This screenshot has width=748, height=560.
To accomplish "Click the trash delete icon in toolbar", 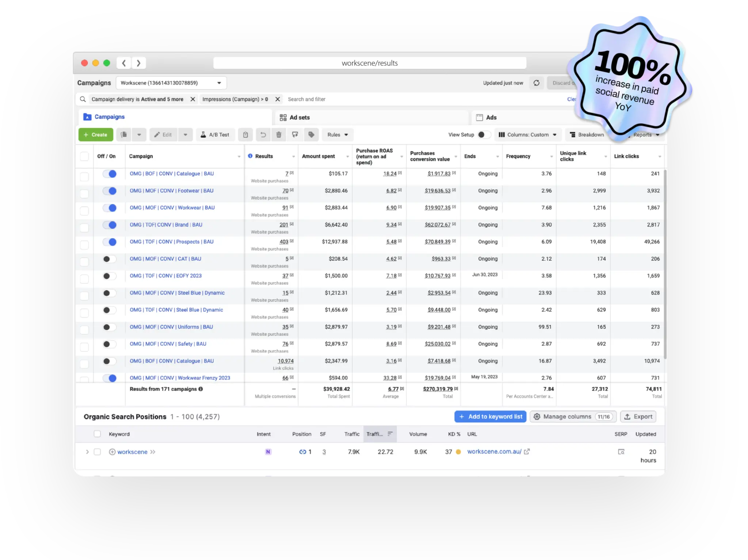I will 279,135.
